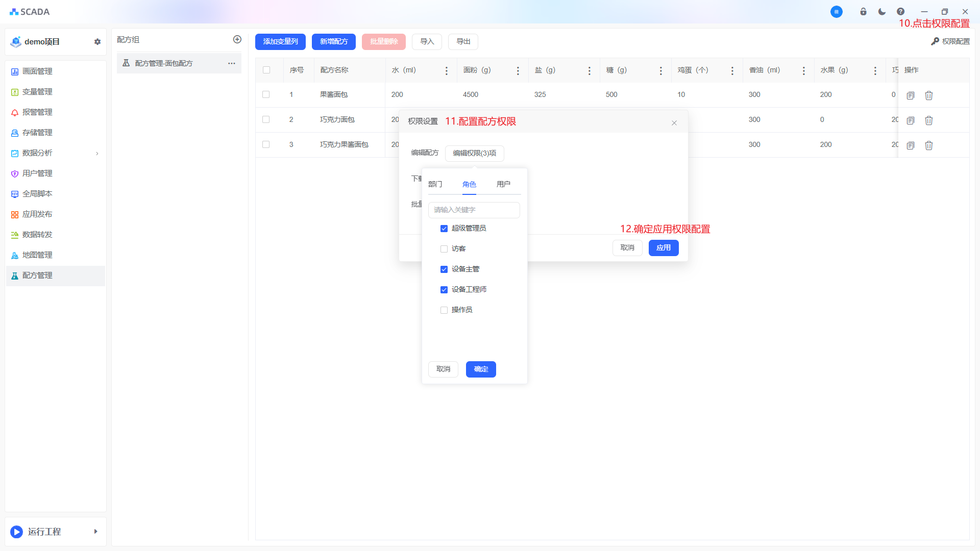Check the 访客 role checkbox
980x551 pixels.
point(444,249)
